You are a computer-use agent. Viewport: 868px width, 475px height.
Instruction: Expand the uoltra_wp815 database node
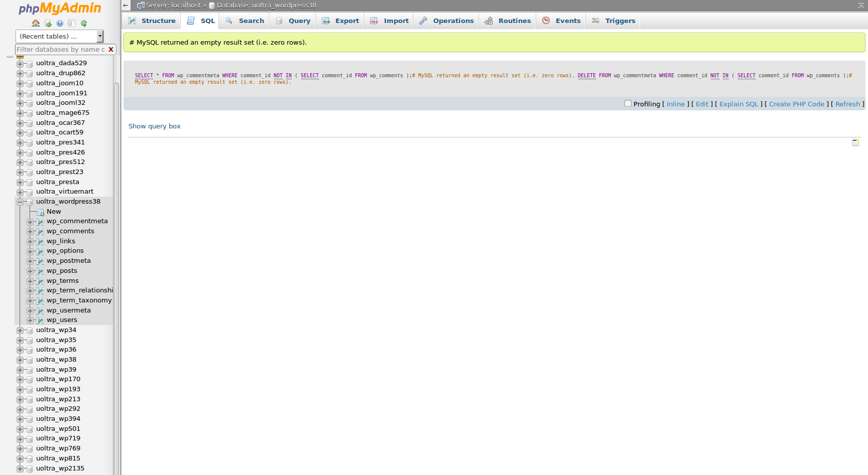pos(20,459)
